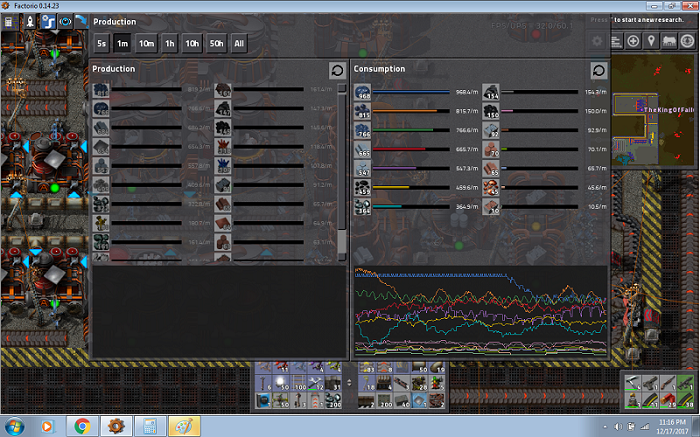The width and height of the screenshot is (700, 437).
Task: Open Factorio gear icon in the taskbar
Action: tap(116, 426)
